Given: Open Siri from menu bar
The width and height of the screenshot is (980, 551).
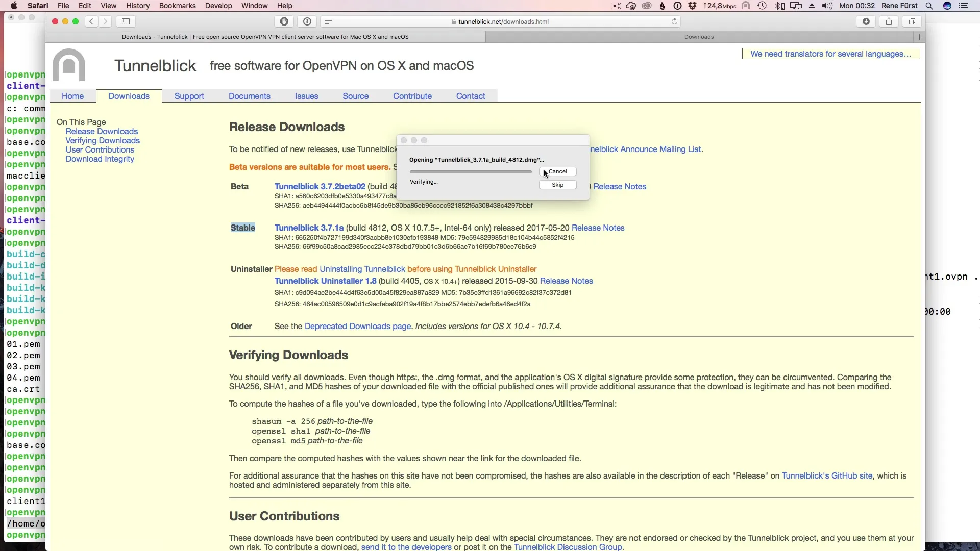Looking at the screenshot, I should point(947,6).
